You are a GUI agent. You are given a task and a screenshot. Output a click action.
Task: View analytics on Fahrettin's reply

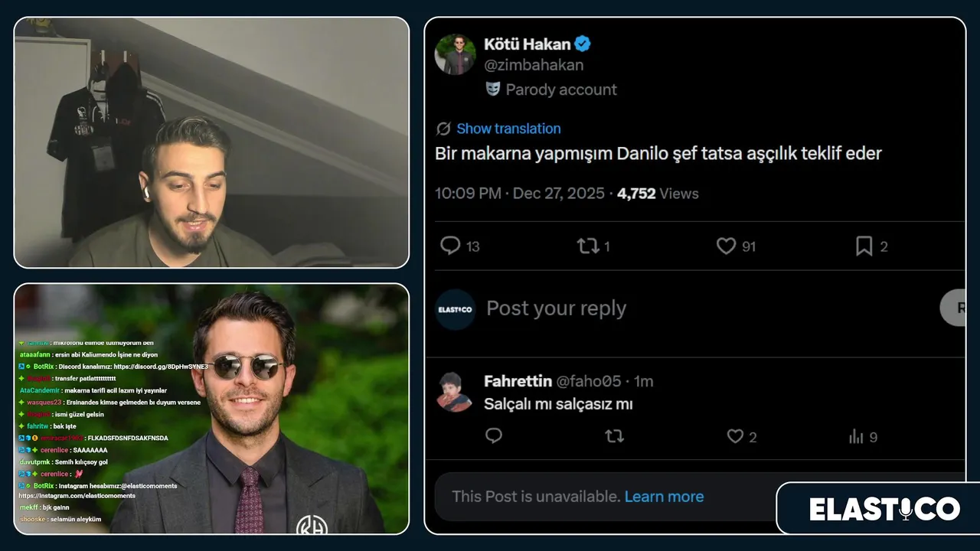coord(856,437)
